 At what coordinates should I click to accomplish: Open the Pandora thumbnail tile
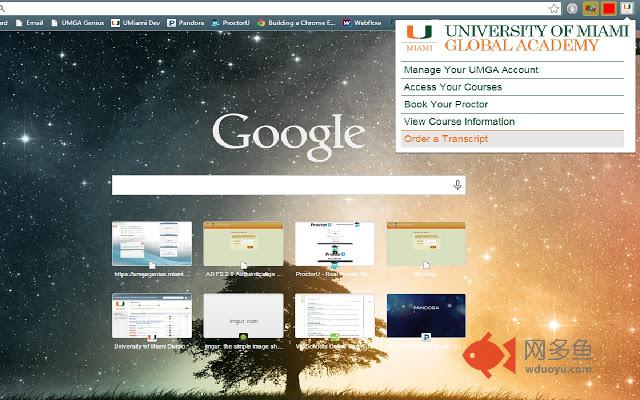tap(426, 316)
